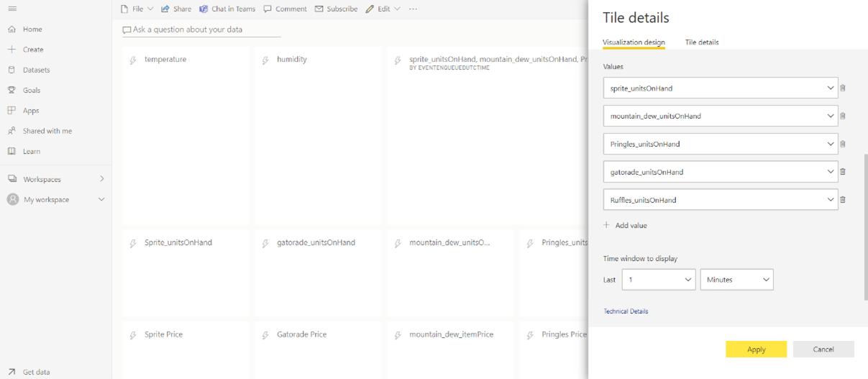Click the Share toolbar button

[176, 9]
